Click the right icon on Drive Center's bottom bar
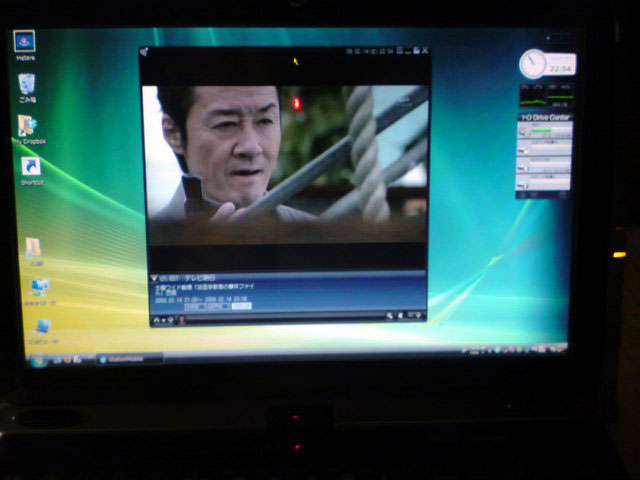The image size is (640, 480). 562,195
